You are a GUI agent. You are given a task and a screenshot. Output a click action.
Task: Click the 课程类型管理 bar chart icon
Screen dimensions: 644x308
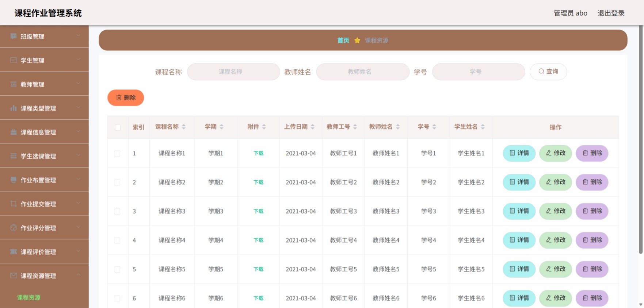tap(14, 108)
